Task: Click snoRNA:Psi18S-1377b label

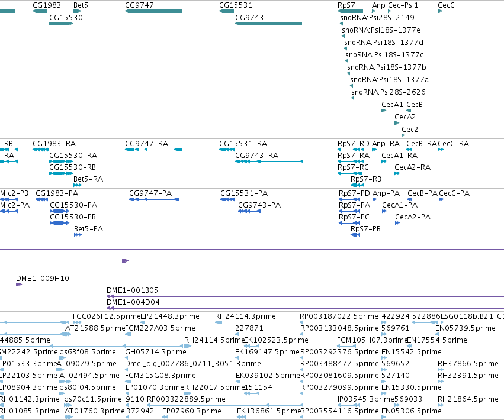Action: tap(386, 67)
